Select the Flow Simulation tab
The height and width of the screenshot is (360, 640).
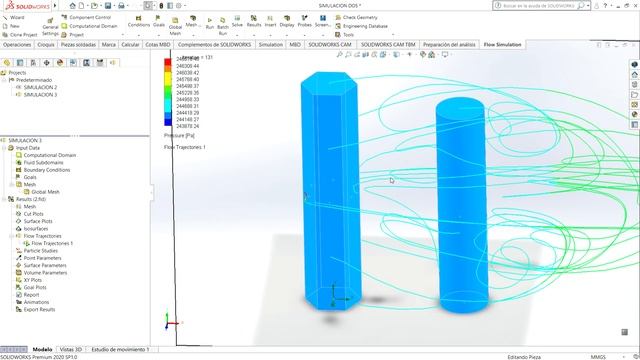502,44
